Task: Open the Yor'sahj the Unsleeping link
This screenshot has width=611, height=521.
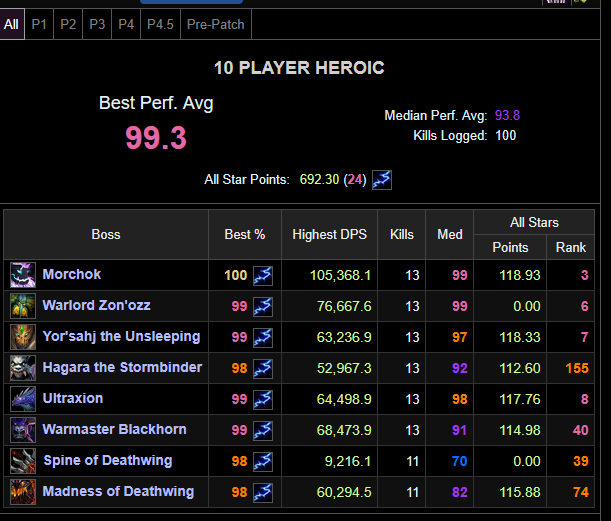Action: tap(121, 336)
